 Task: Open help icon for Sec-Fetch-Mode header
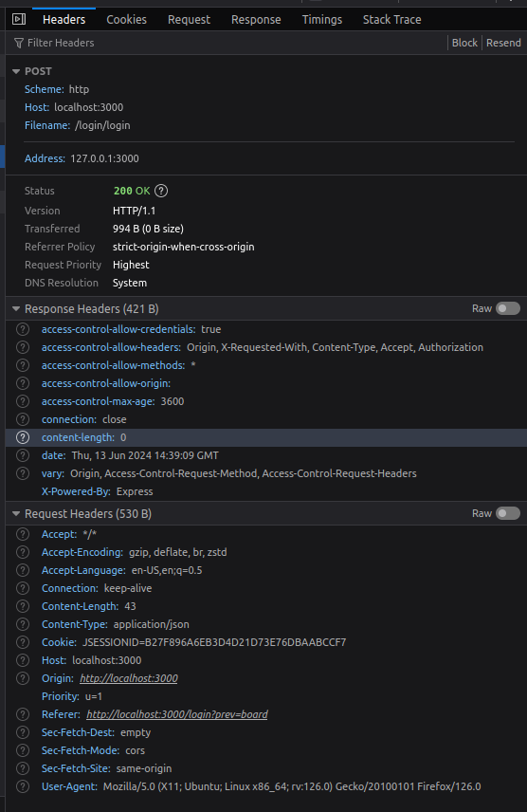click(23, 750)
